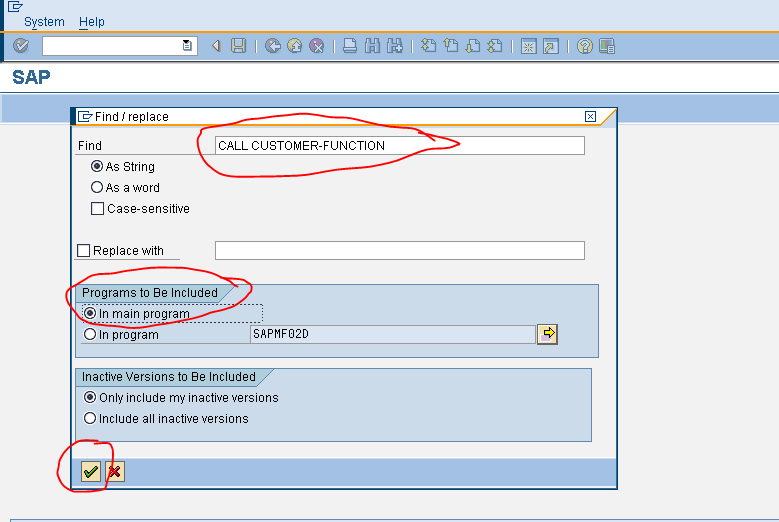Click the Find text field
779x522 pixels.
tap(399, 146)
